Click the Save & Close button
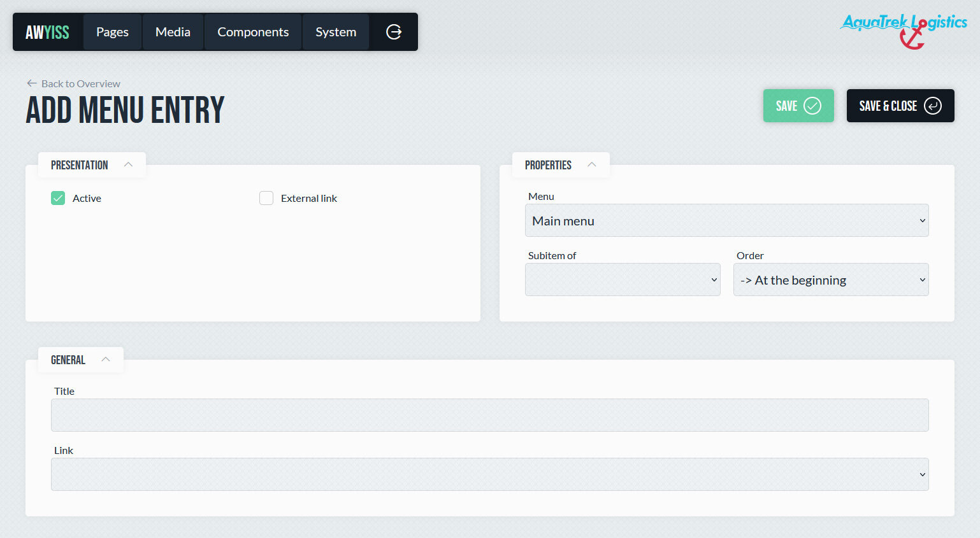 pos(900,106)
